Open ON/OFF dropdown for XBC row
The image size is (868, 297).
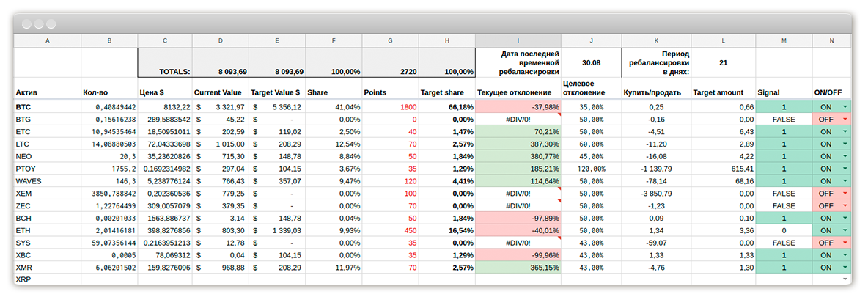coord(845,255)
